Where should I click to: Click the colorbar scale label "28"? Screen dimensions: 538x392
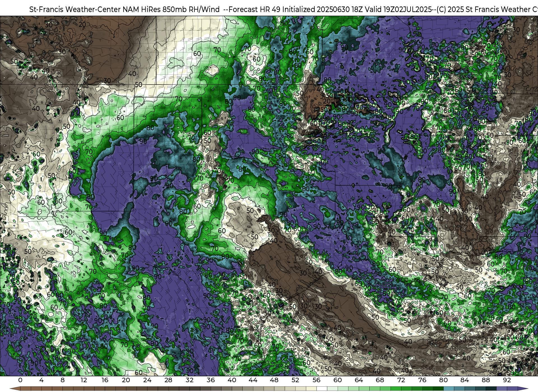pyautogui.click(x=168, y=380)
